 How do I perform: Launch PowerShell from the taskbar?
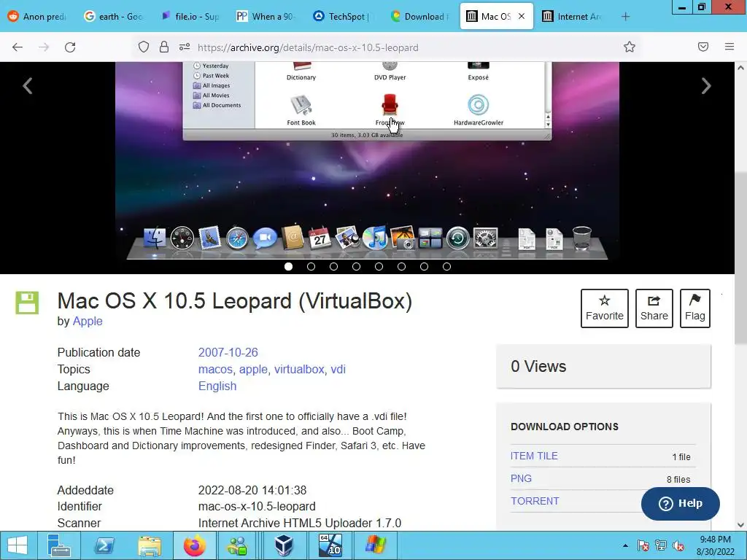(x=104, y=545)
